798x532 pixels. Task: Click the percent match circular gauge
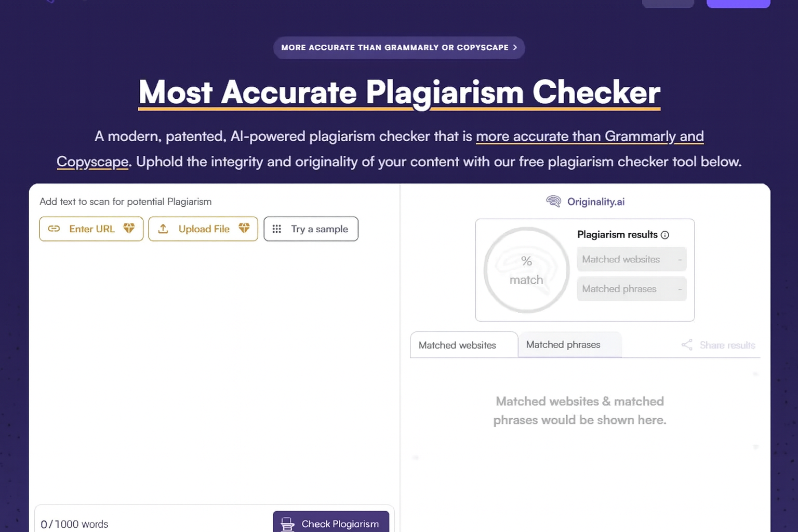[526, 270]
